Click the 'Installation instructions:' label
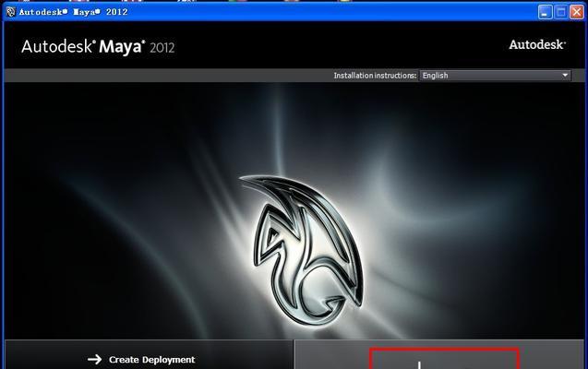The height and width of the screenshot is (369, 588). point(375,76)
